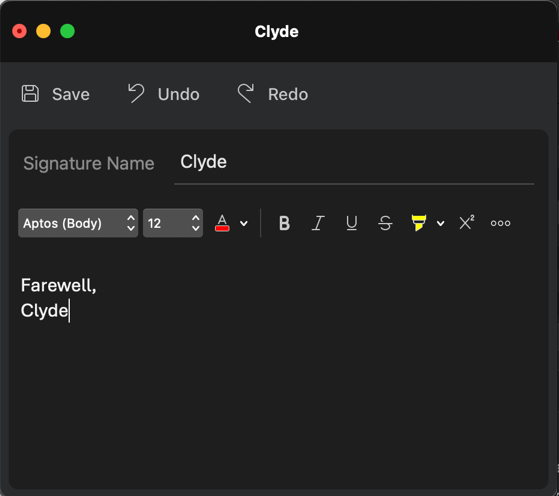Open the Aptos (Body) font selector
Viewport: 559px width, 496px height.
pyautogui.click(x=78, y=223)
